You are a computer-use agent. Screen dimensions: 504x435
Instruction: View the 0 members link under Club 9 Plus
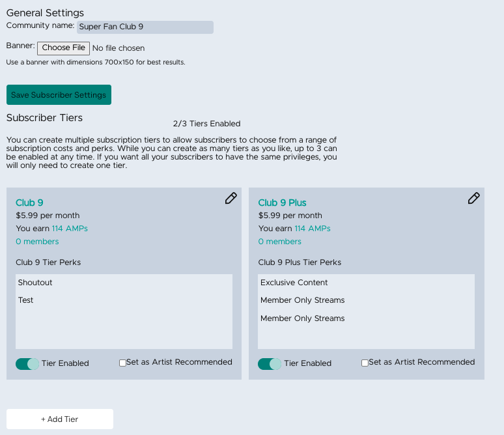point(279,242)
